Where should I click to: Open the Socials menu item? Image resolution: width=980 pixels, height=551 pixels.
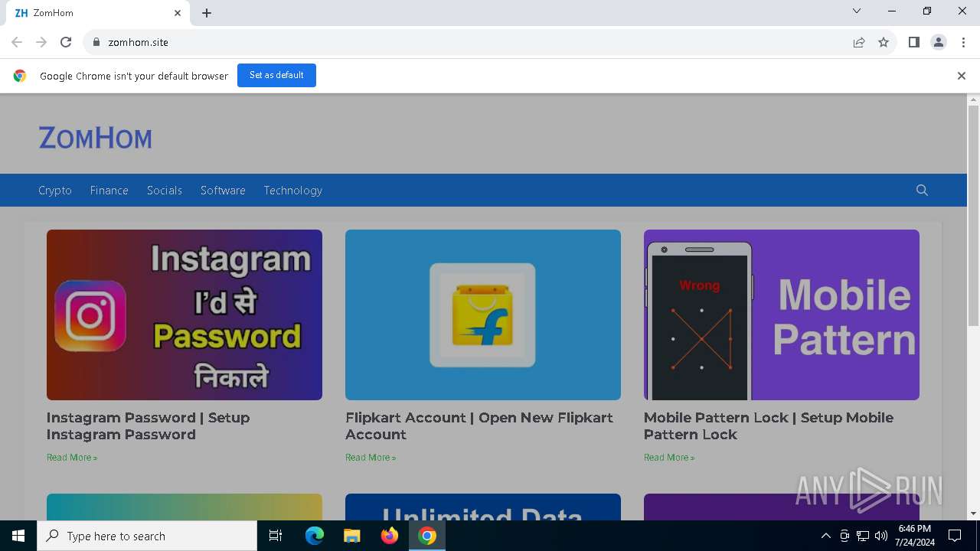click(x=165, y=191)
